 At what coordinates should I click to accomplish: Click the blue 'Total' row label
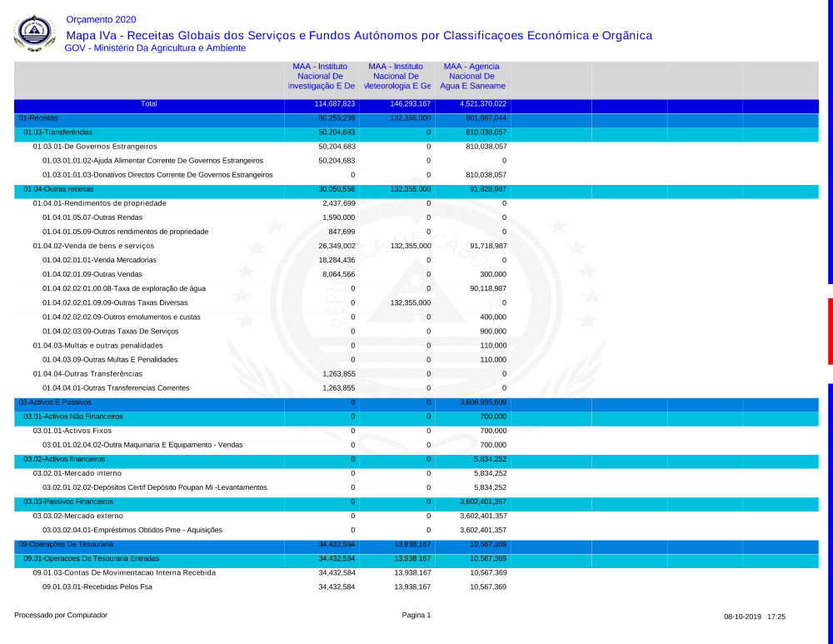click(149, 104)
